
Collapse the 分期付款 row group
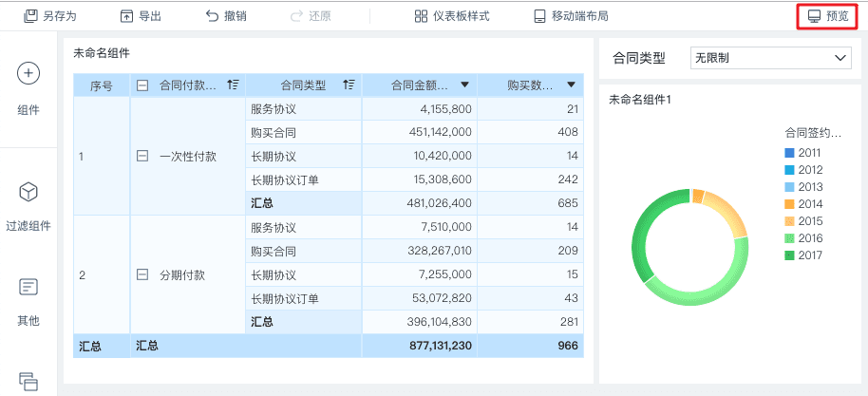coord(142,274)
